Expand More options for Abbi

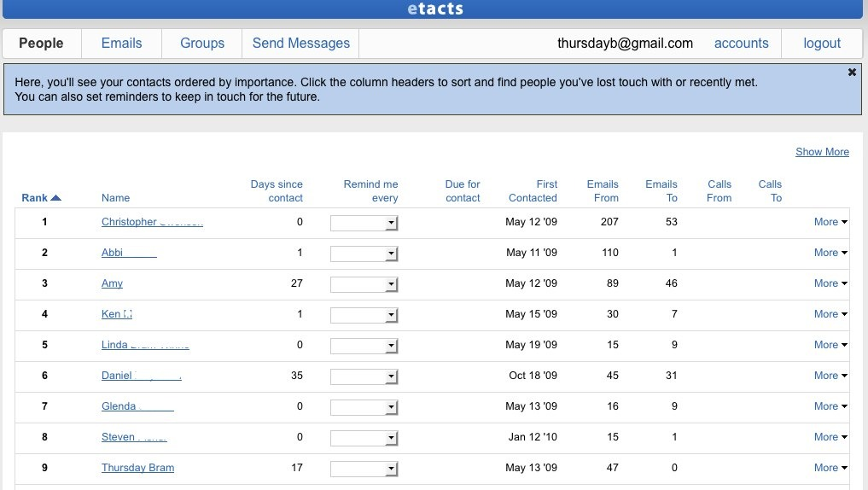coord(830,253)
